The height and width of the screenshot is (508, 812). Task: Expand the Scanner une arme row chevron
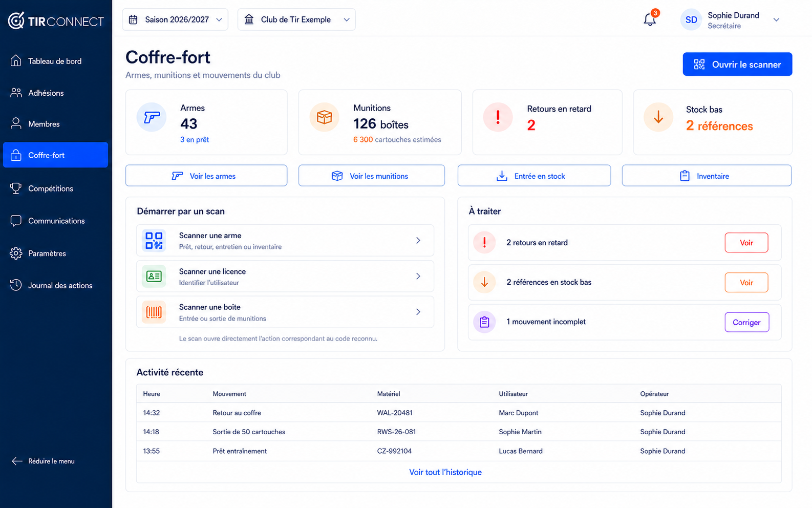click(418, 240)
